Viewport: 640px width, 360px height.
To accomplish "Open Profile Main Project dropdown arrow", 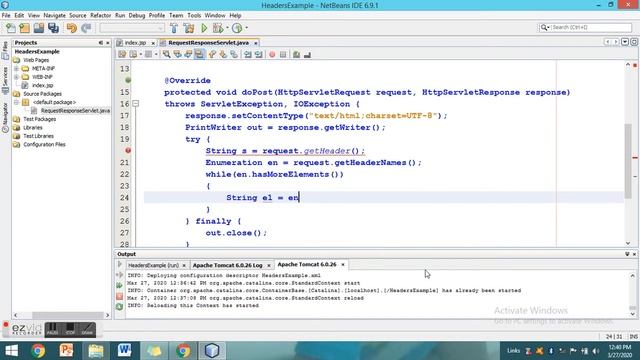I will point(247,28).
